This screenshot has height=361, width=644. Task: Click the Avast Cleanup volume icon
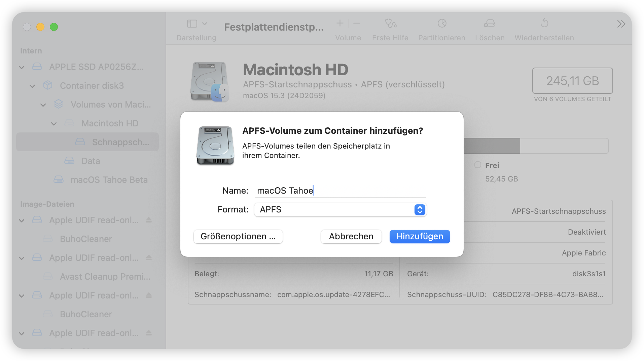[48, 276]
